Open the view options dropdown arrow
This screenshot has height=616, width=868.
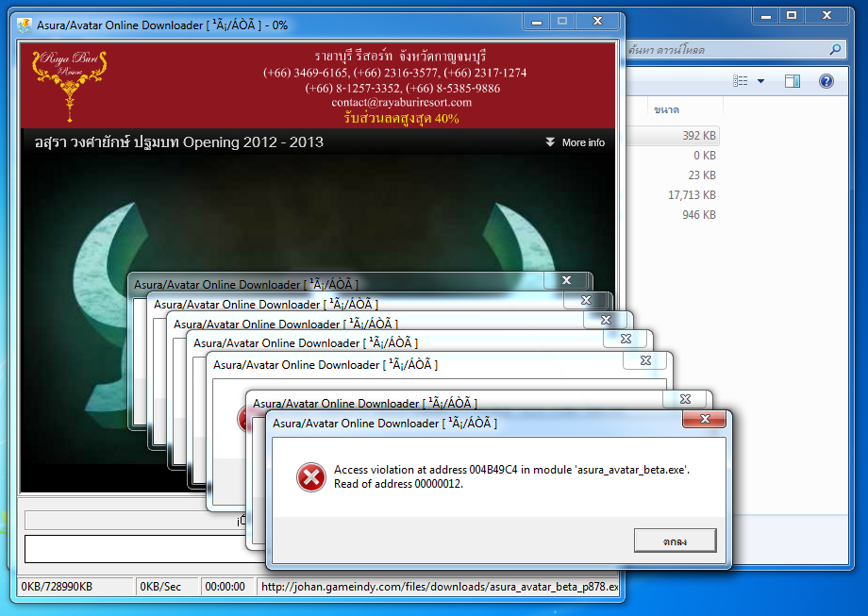(x=760, y=81)
